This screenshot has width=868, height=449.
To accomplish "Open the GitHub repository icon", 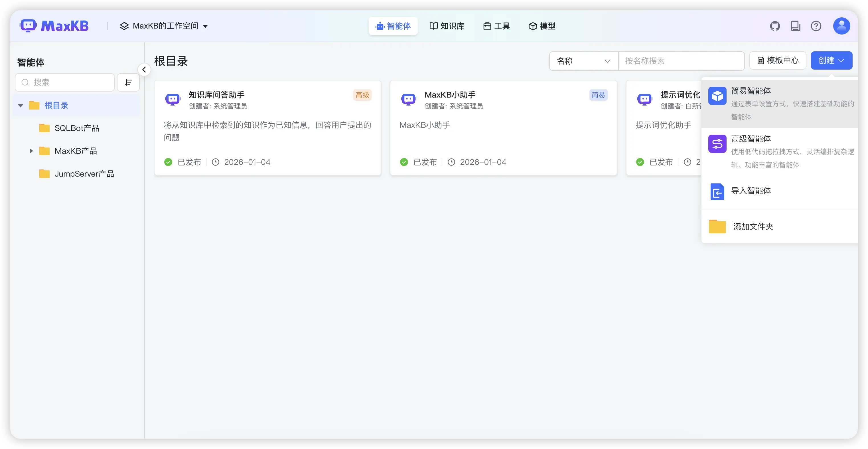I will click(x=775, y=26).
